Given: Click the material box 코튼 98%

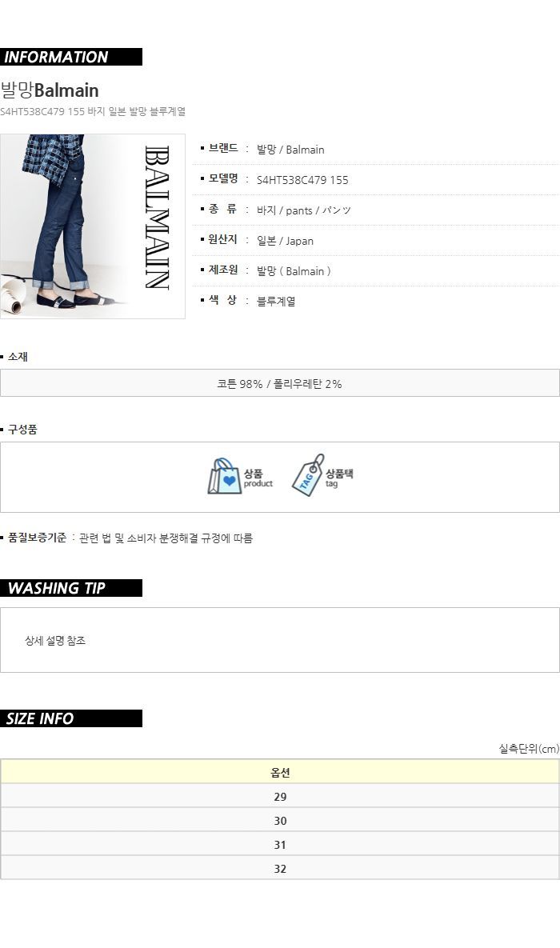Looking at the screenshot, I should [280, 383].
